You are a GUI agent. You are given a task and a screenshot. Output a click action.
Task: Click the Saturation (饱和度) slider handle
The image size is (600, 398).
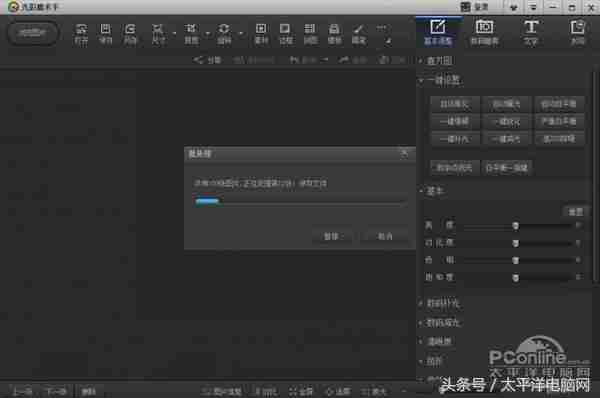tap(515, 277)
